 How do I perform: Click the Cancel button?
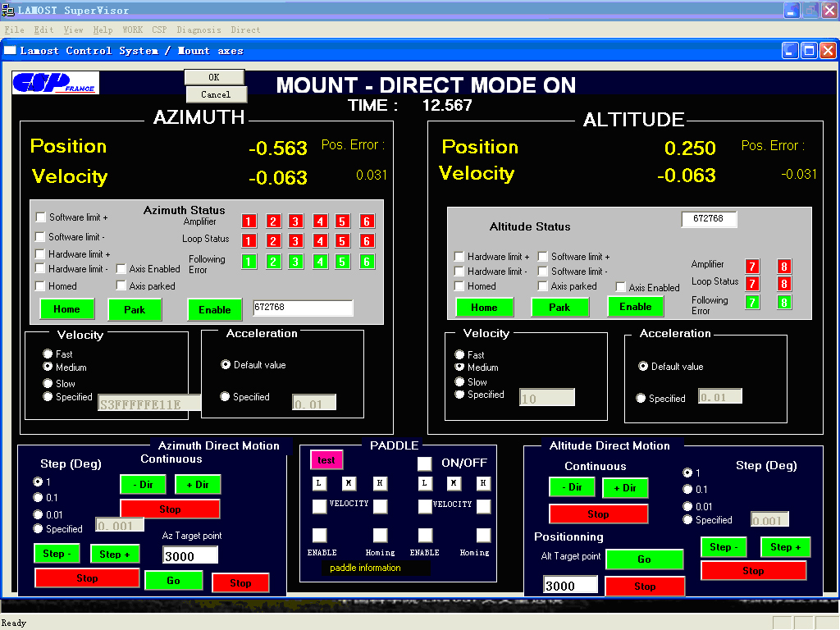pos(216,94)
